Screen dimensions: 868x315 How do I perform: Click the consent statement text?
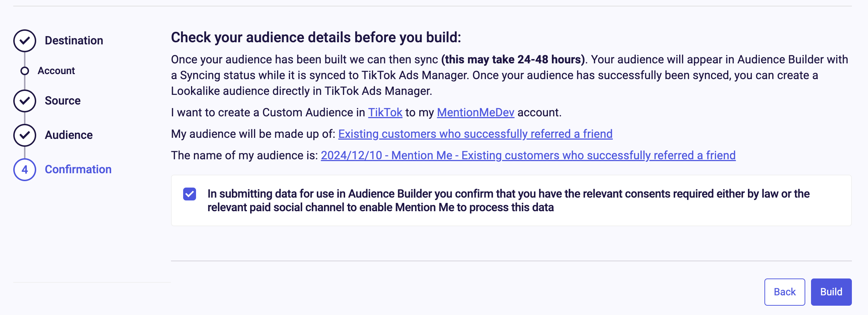click(509, 200)
